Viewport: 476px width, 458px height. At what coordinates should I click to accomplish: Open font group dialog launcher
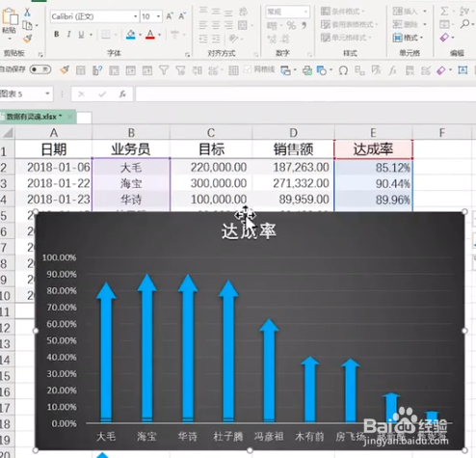pyautogui.click(x=187, y=55)
